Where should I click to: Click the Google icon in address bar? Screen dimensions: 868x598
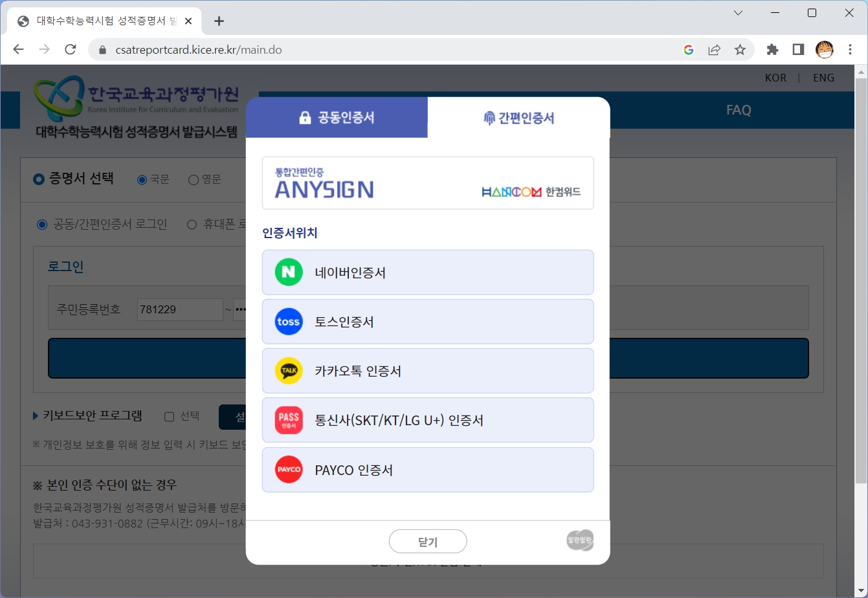pos(689,50)
